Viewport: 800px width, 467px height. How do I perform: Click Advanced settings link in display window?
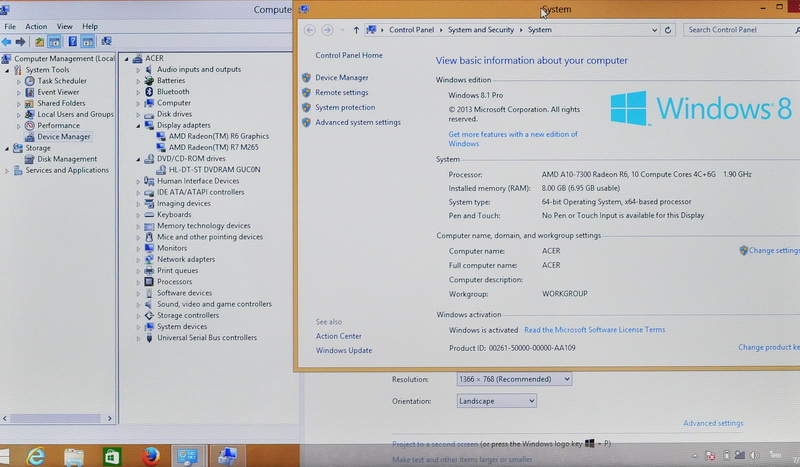coord(713,423)
